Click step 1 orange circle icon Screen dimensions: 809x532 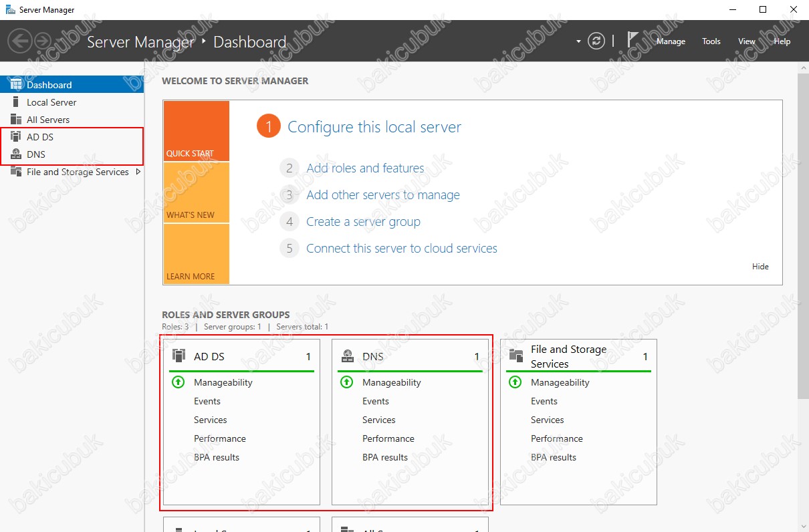[x=268, y=126]
